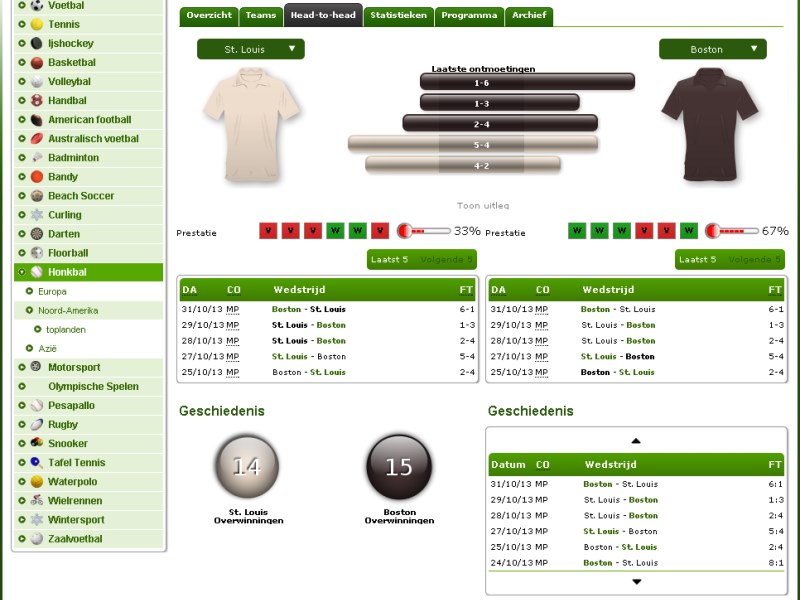The height and width of the screenshot is (600, 800).
Task: Click the Ijshockey puck icon
Action: coord(37,43)
